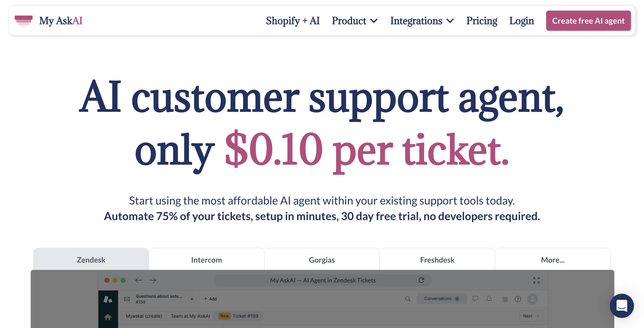Image resolution: width=644 pixels, height=328 pixels.
Task: Go to Shopify + AI page
Action: tap(293, 21)
